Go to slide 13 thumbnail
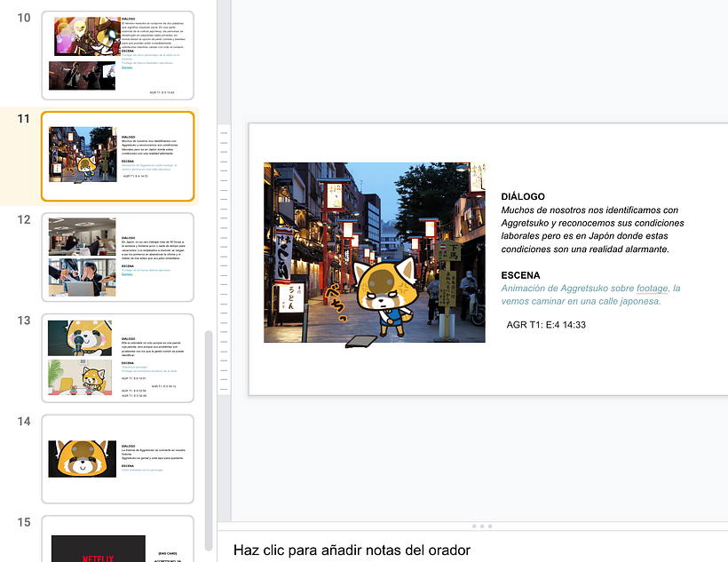Image resolution: width=728 pixels, height=562 pixels. (x=117, y=357)
